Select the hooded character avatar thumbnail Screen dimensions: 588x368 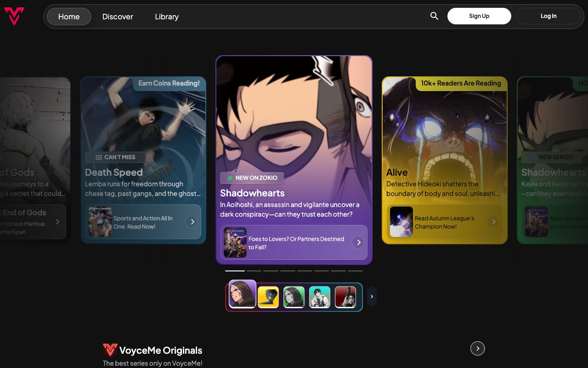pos(243,294)
